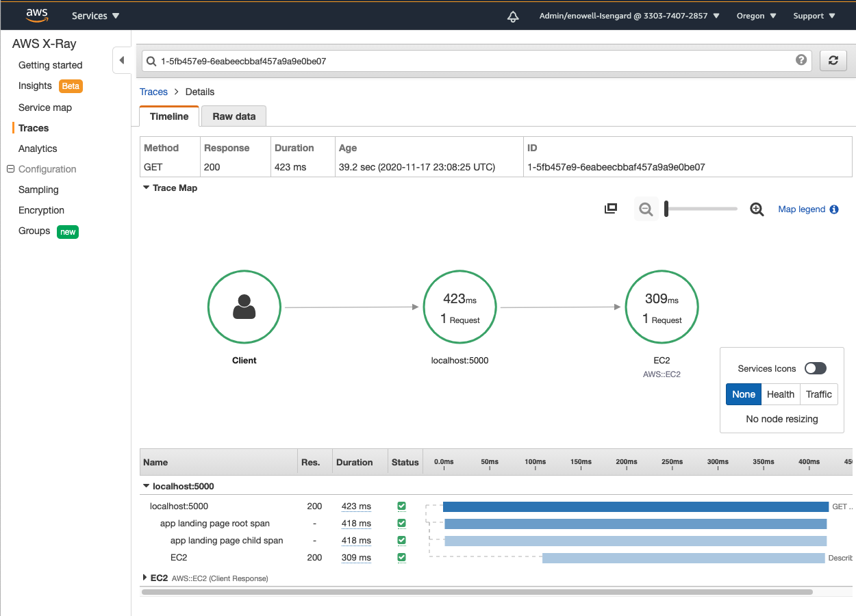Click the root span timeline bar

pyautogui.click(x=635, y=524)
